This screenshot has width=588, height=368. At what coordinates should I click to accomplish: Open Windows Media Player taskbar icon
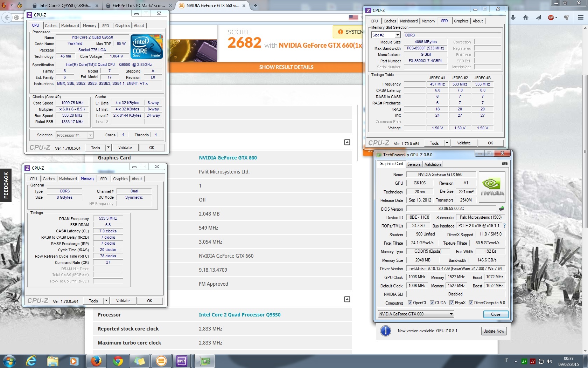pyautogui.click(x=74, y=361)
